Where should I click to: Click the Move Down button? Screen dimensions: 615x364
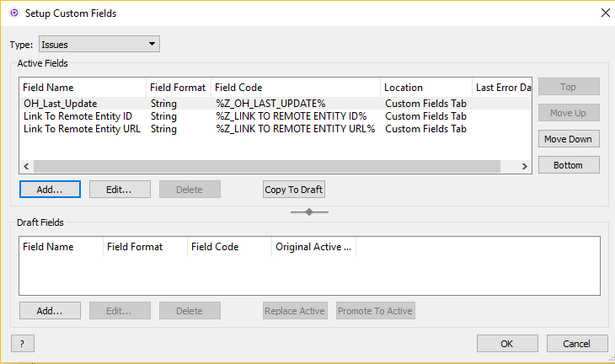(x=569, y=139)
